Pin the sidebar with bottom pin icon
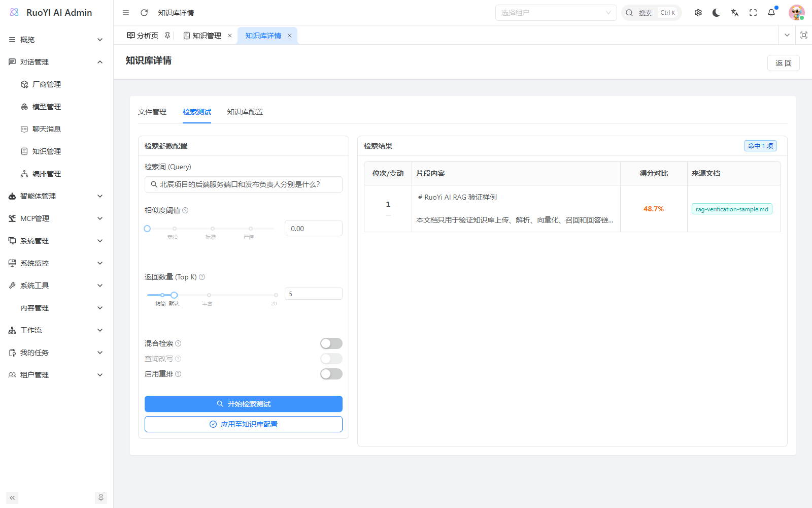 click(x=101, y=498)
